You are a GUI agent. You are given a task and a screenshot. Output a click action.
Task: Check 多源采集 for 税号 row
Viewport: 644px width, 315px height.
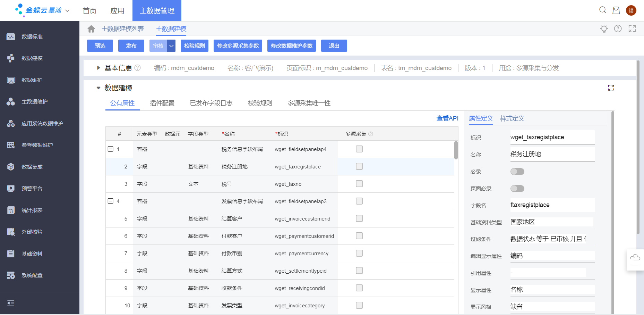click(x=359, y=184)
